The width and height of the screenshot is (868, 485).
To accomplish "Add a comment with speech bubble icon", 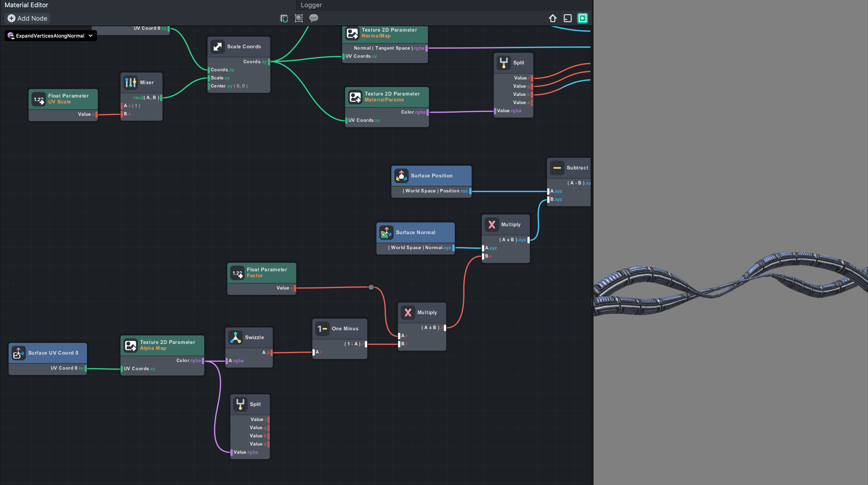I will pos(313,19).
